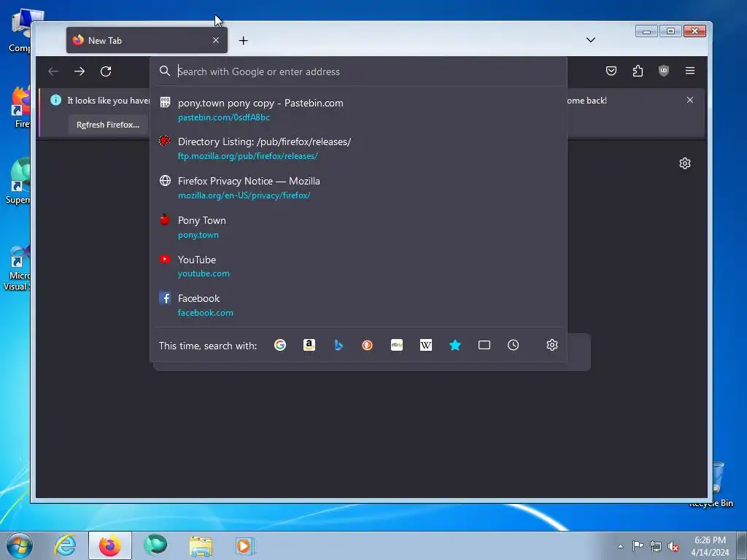Open a new tab with plus button
Screen dimensions: 747x560
click(244, 41)
